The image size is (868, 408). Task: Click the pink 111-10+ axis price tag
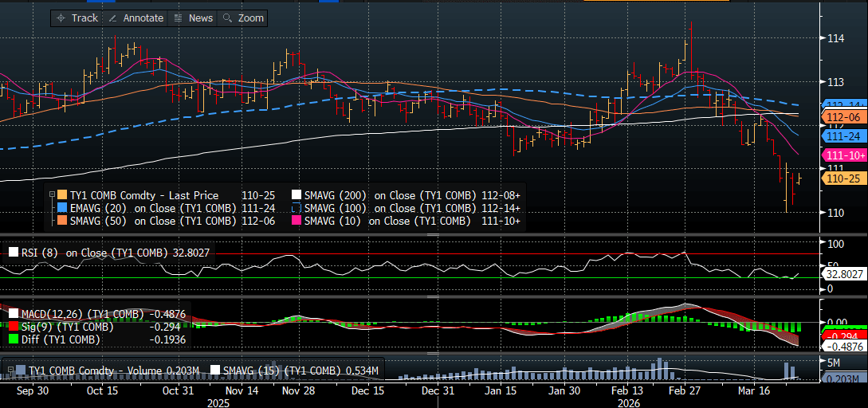[845, 155]
